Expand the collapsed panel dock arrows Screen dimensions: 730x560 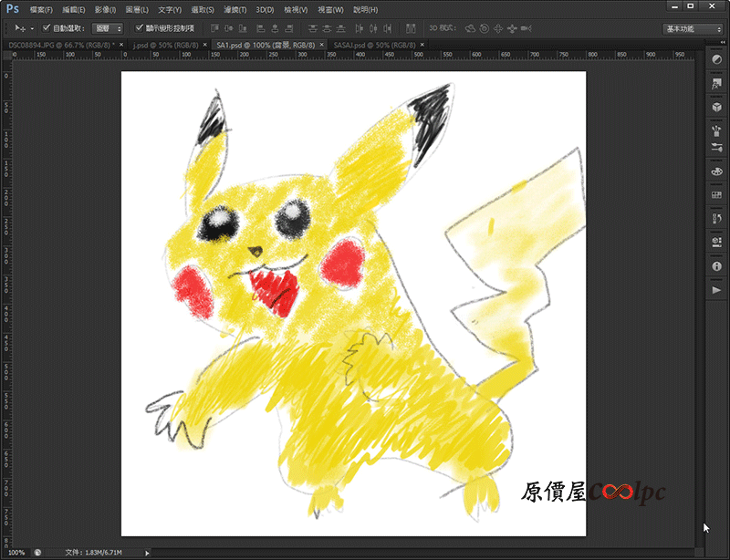point(722,42)
